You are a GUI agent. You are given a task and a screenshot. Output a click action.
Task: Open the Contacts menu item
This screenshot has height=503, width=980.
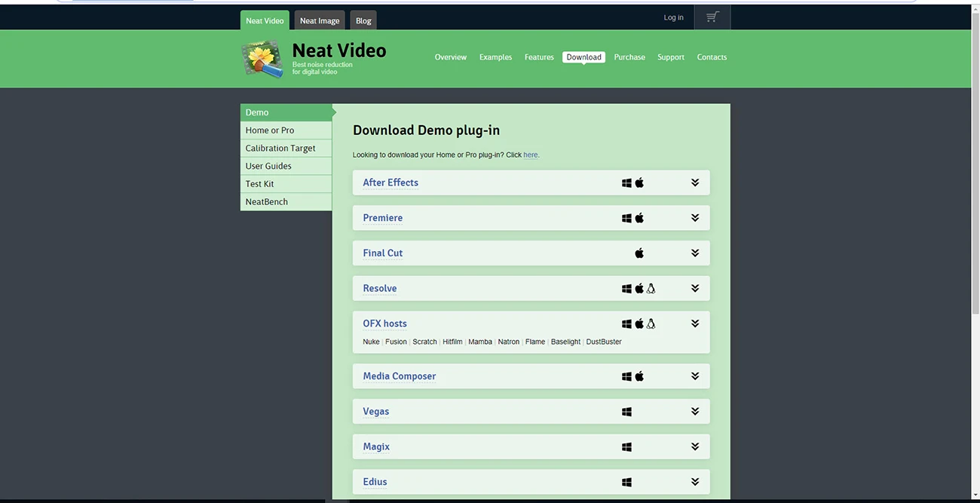point(712,57)
